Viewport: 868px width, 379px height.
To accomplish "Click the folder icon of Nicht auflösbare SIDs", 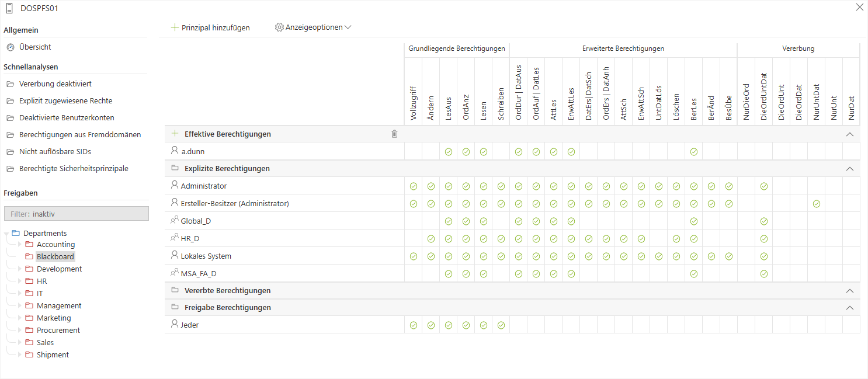I will (x=11, y=152).
